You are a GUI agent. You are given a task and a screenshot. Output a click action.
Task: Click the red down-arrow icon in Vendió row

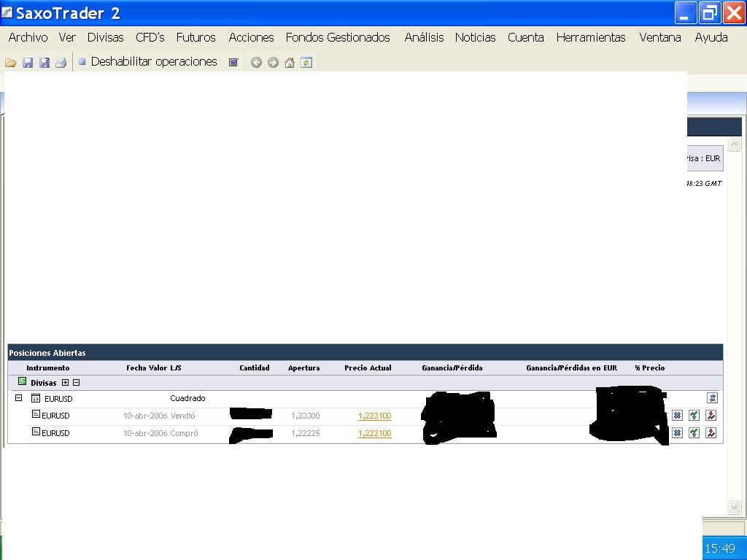(711, 415)
